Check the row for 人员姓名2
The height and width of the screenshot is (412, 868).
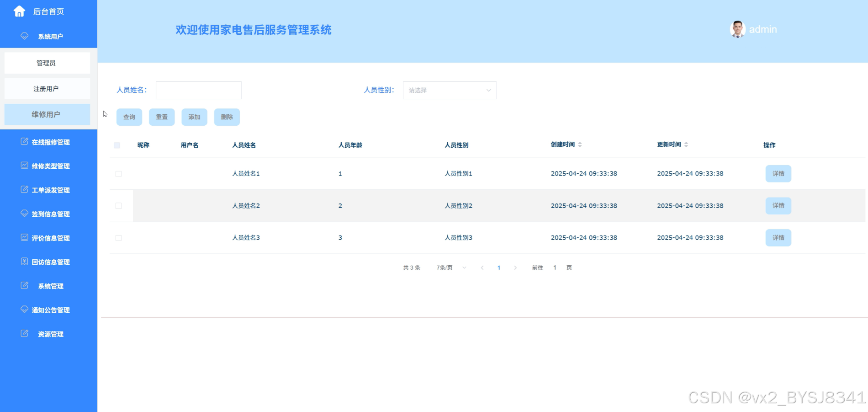(119, 206)
